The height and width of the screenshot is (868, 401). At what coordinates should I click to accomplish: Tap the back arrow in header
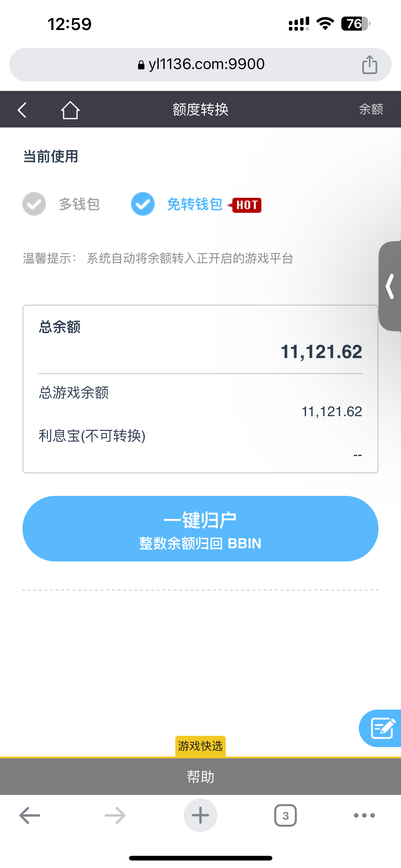pyautogui.click(x=22, y=110)
